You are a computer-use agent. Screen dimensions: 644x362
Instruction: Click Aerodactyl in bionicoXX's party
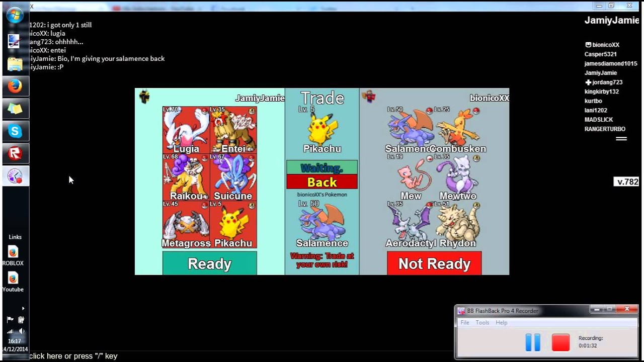click(x=411, y=225)
